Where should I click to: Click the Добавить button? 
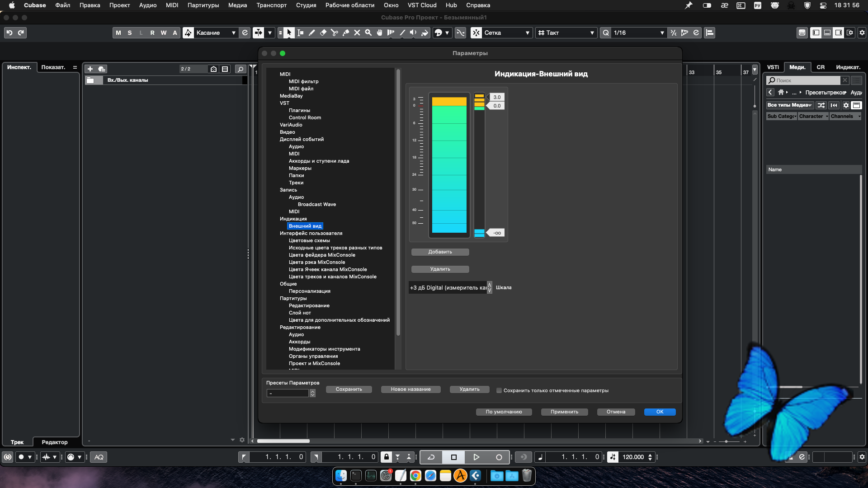[440, 252]
